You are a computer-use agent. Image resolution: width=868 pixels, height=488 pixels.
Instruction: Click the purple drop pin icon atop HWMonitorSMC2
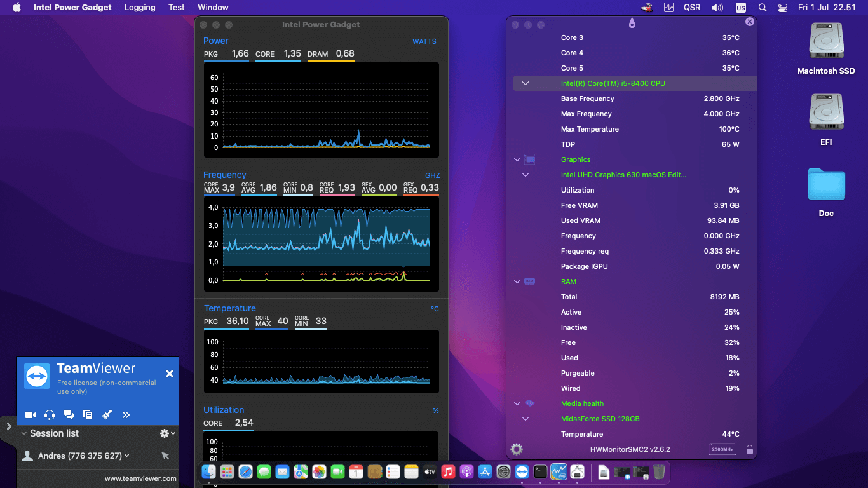pyautogui.click(x=632, y=23)
